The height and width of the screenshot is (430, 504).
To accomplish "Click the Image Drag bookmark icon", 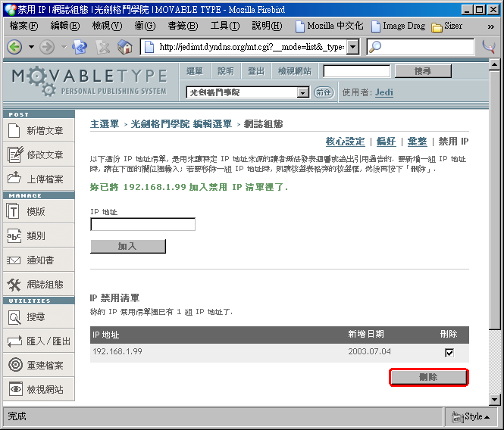I will click(x=376, y=26).
